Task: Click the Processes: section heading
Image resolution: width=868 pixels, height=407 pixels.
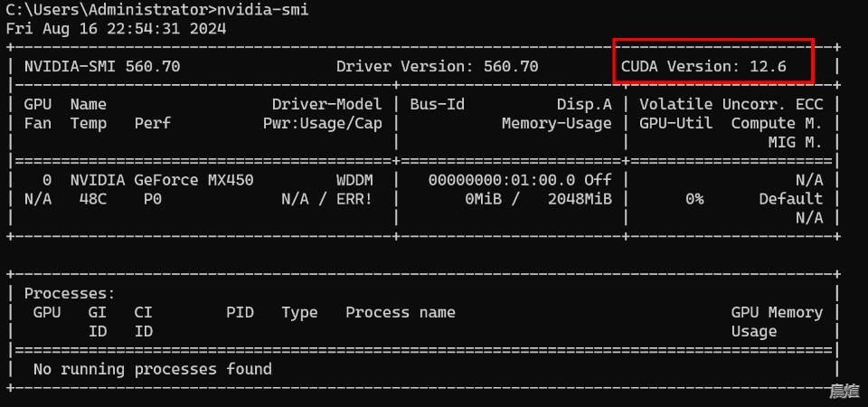Action: pos(70,294)
